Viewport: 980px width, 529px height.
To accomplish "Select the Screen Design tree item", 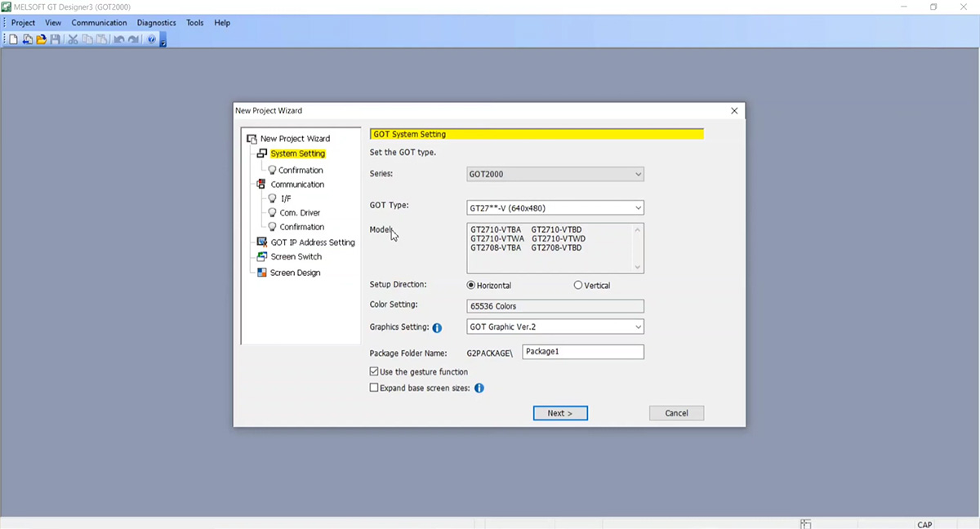I will pyautogui.click(x=296, y=273).
